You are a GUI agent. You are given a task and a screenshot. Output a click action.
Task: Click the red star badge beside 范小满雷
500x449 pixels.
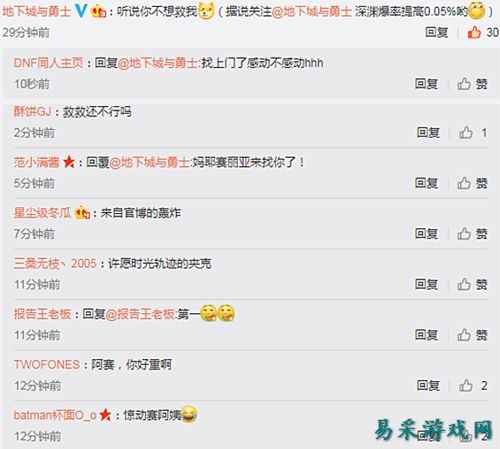[69, 162]
